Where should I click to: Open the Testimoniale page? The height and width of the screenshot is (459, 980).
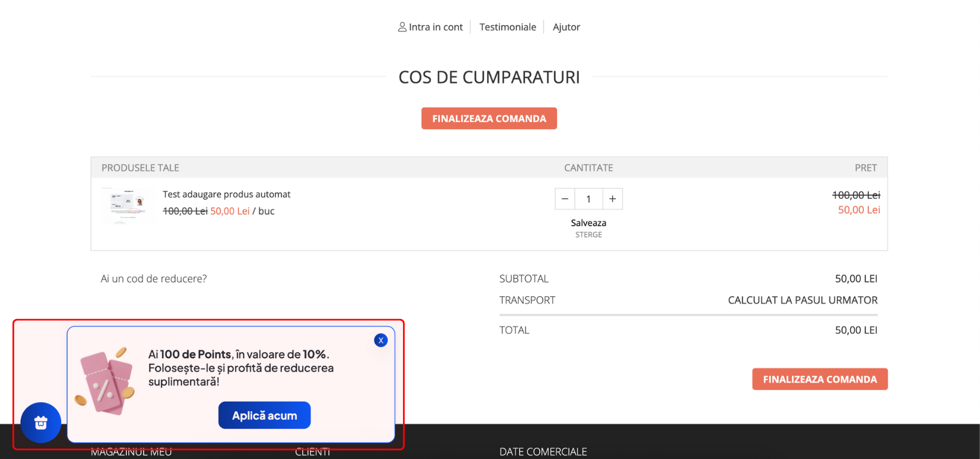pos(508,27)
